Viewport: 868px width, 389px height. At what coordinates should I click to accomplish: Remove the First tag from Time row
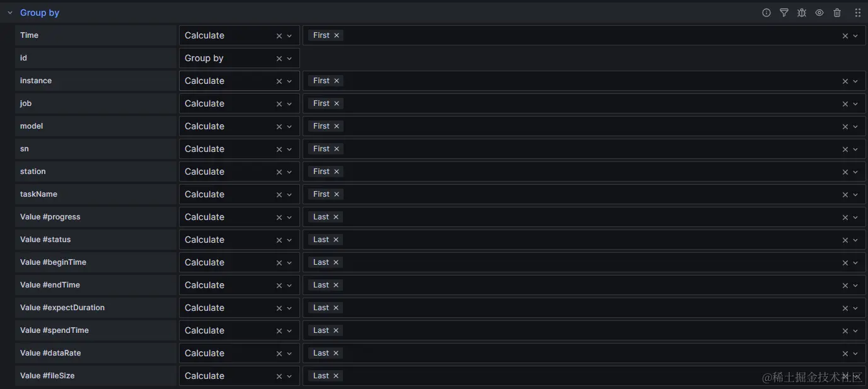point(337,35)
